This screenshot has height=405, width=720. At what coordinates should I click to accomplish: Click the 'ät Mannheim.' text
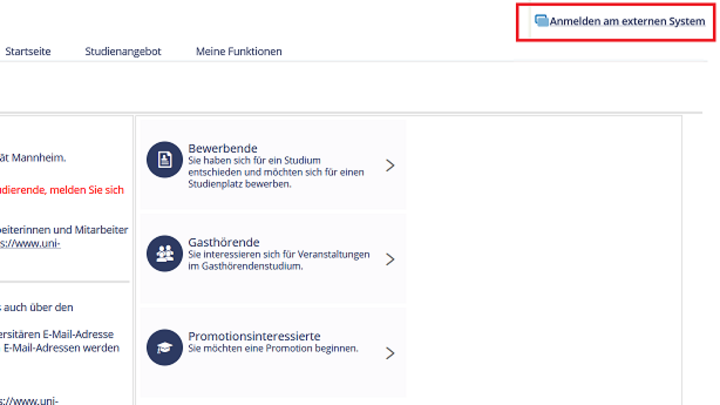pos(33,158)
